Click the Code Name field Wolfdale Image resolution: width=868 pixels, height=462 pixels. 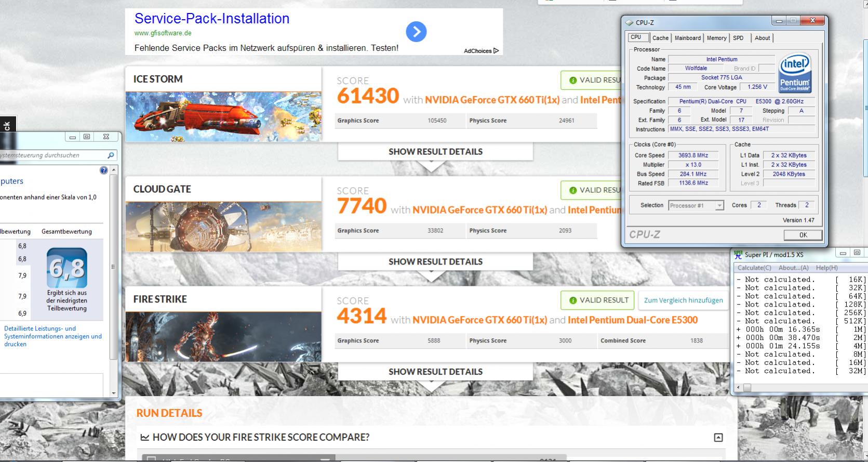[x=696, y=68]
